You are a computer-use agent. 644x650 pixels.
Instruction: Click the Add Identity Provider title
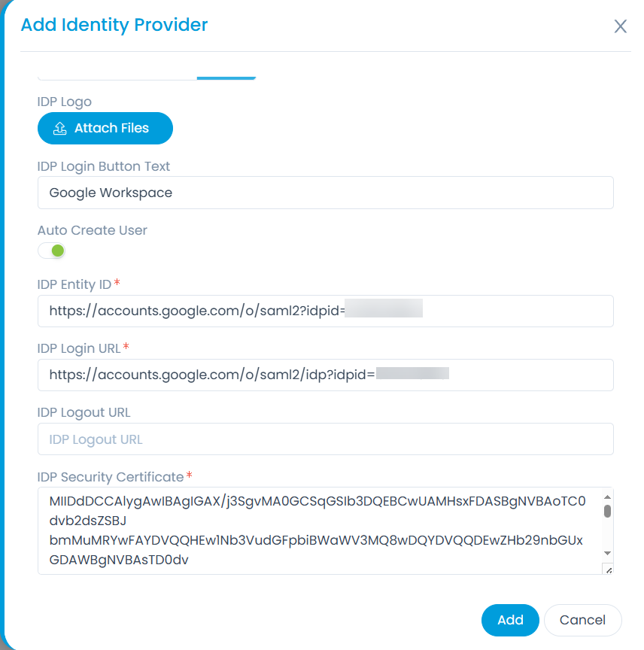pyautogui.click(x=114, y=25)
